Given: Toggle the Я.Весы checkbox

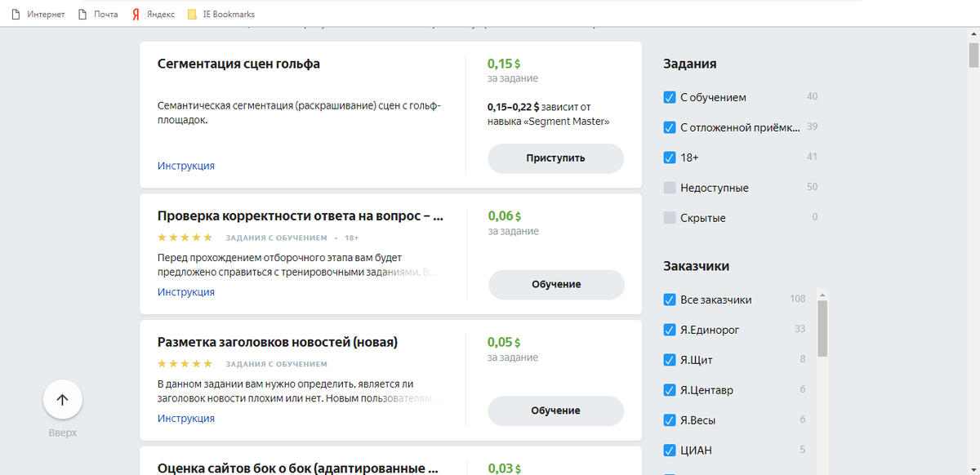Looking at the screenshot, I should (x=670, y=420).
